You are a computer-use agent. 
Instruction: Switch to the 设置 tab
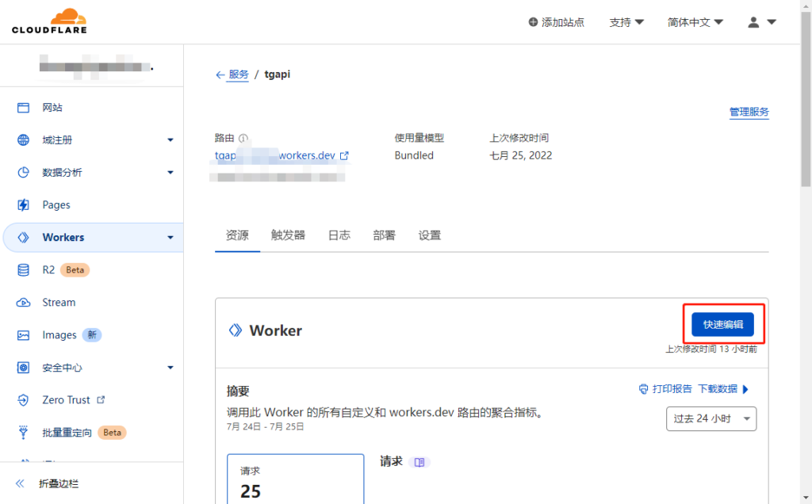(x=430, y=235)
